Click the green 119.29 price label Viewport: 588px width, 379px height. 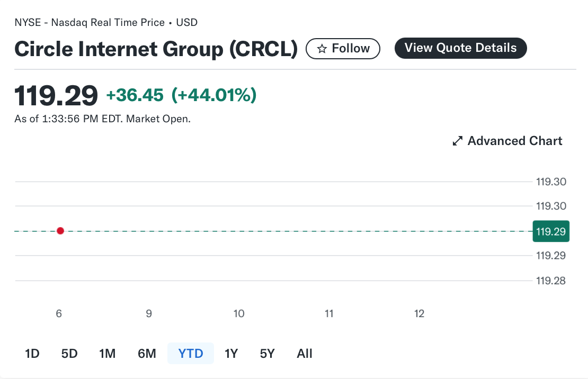[x=551, y=231]
